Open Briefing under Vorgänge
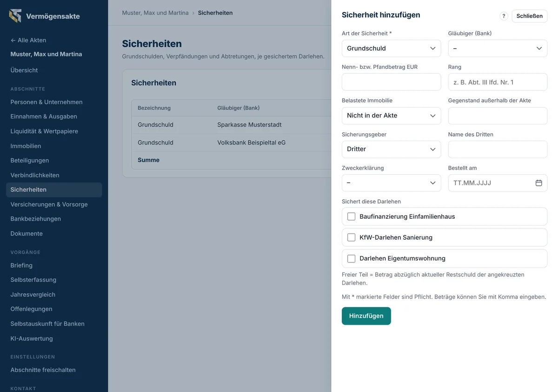Image resolution: width=558 pixels, height=392 pixels. 21,265
